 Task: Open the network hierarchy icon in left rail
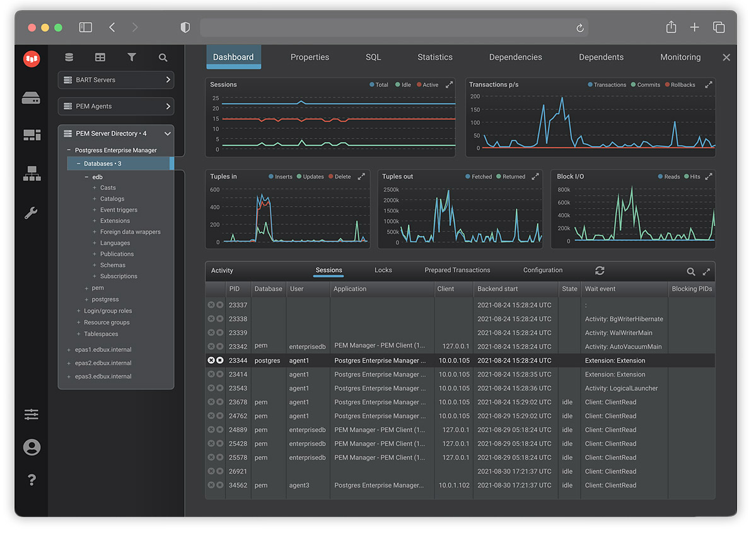coord(32,173)
